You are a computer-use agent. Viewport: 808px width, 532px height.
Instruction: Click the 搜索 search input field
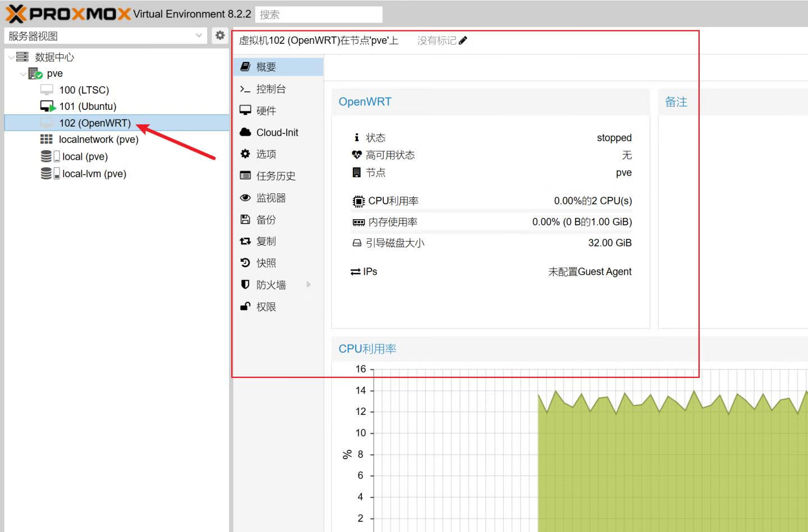(318, 15)
